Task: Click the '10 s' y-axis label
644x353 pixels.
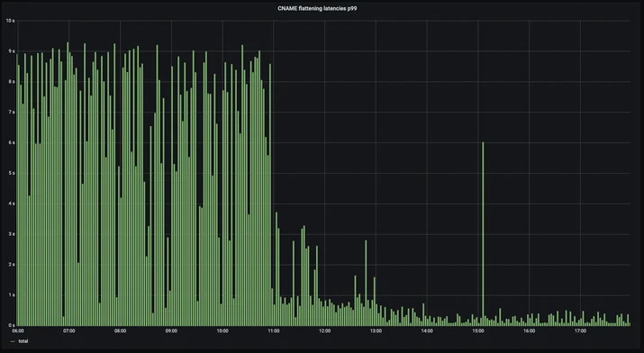Action: tap(10, 21)
